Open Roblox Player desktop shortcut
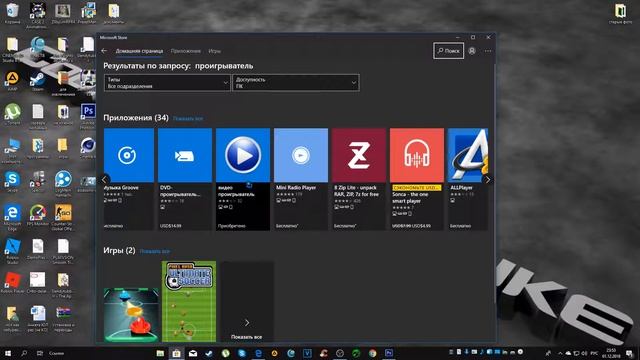 coord(12,282)
